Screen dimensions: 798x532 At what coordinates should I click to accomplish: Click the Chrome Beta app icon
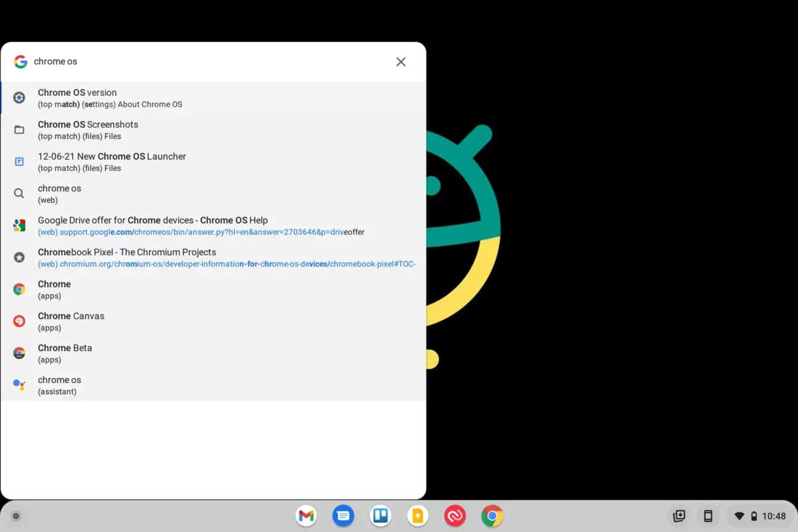coord(19,353)
